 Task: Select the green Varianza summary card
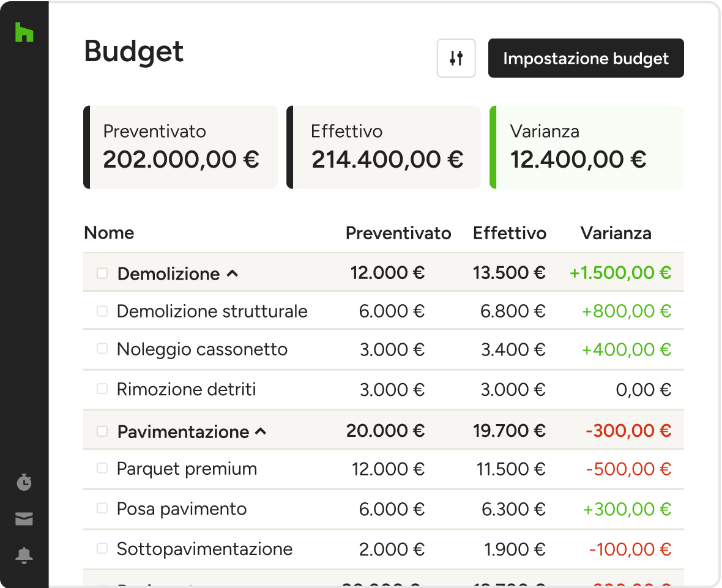[587, 147]
